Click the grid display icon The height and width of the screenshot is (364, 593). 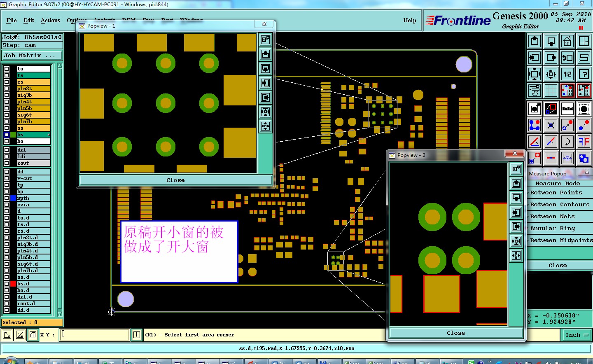[x=551, y=91]
